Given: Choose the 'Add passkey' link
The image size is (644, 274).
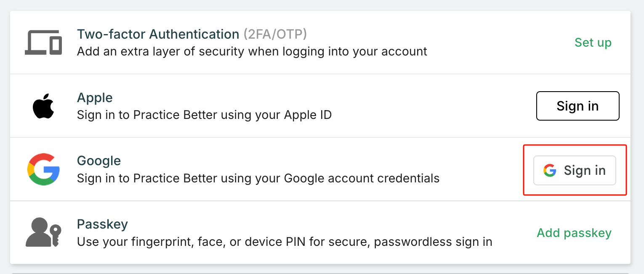Looking at the screenshot, I should click(x=574, y=233).
